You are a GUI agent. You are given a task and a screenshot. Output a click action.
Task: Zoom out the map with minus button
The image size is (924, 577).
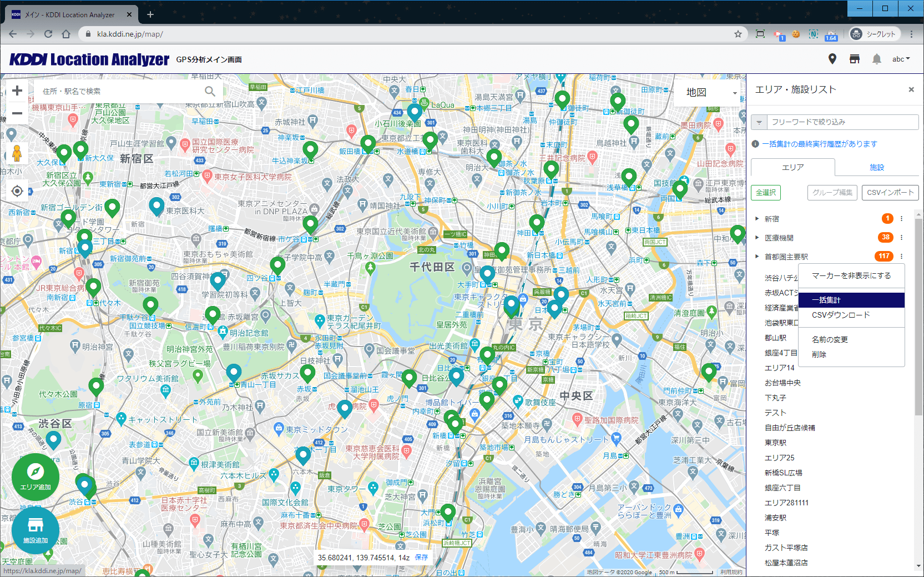pyautogui.click(x=17, y=113)
